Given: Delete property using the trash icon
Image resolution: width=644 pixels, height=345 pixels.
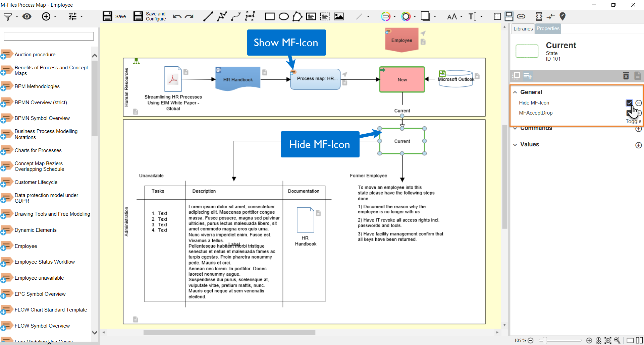Looking at the screenshot, I should [626, 76].
